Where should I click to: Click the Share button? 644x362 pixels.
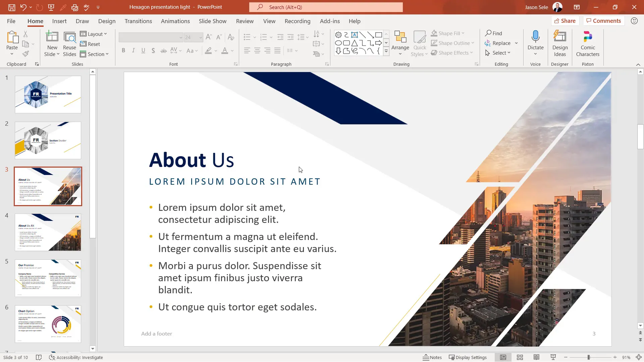coord(565,21)
